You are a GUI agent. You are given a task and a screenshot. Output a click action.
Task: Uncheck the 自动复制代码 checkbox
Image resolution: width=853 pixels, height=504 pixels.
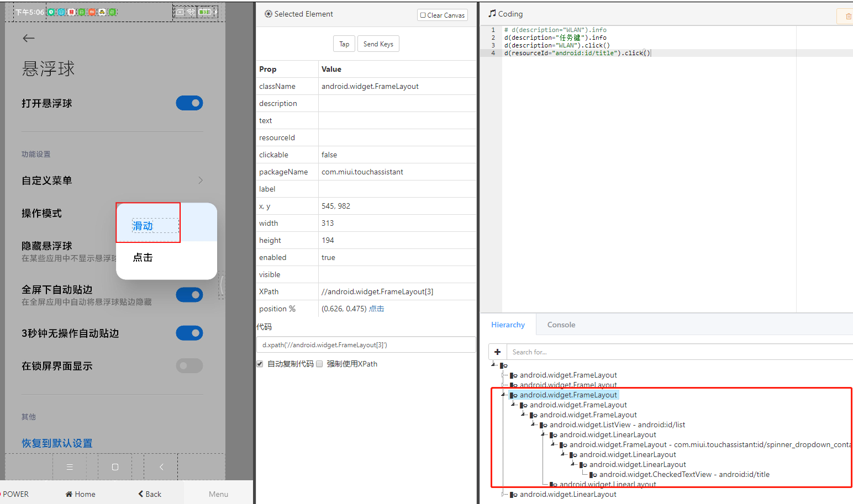(x=260, y=364)
